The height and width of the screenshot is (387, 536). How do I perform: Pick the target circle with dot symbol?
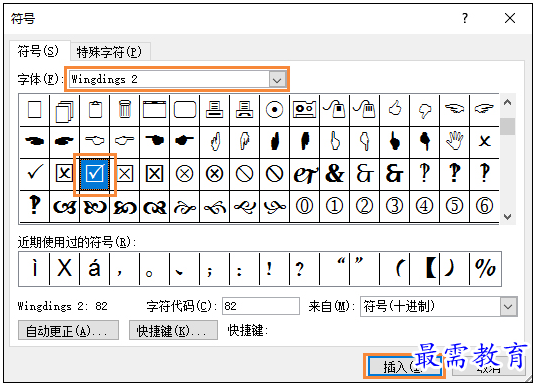pyautogui.click(x=274, y=110)
